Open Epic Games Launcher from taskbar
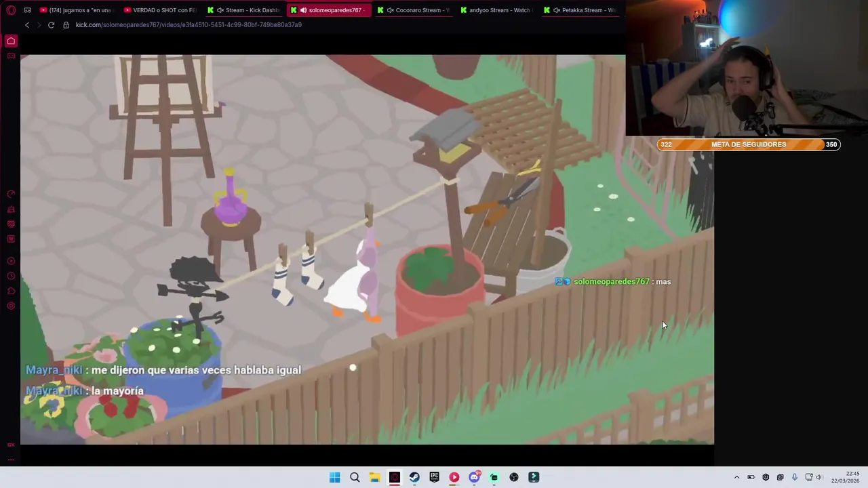 [x=435, y=477]
